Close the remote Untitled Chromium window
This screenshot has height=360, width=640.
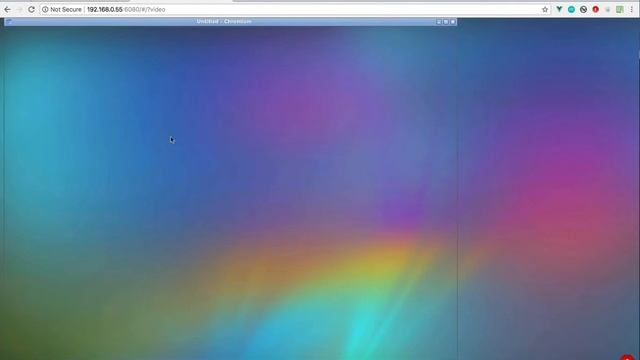(x=453, y=22)
